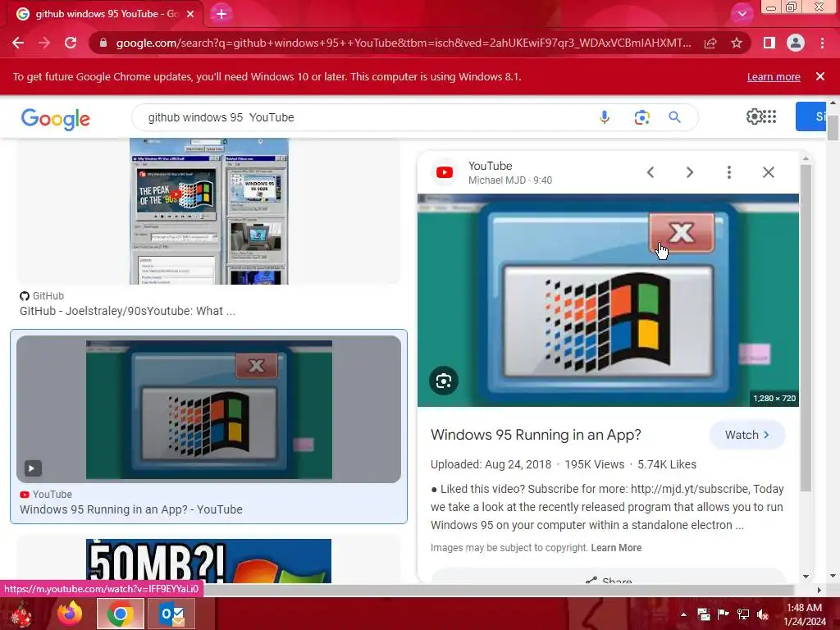Open the taskbar clock and date
Viewport: 840px width, 630px height.
805,614
